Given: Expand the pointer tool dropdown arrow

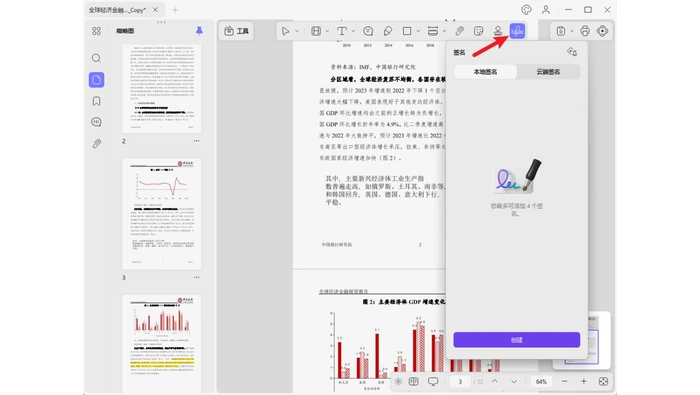Looking at the screenshot, I should pyautogui.click(x=297, y=31).
